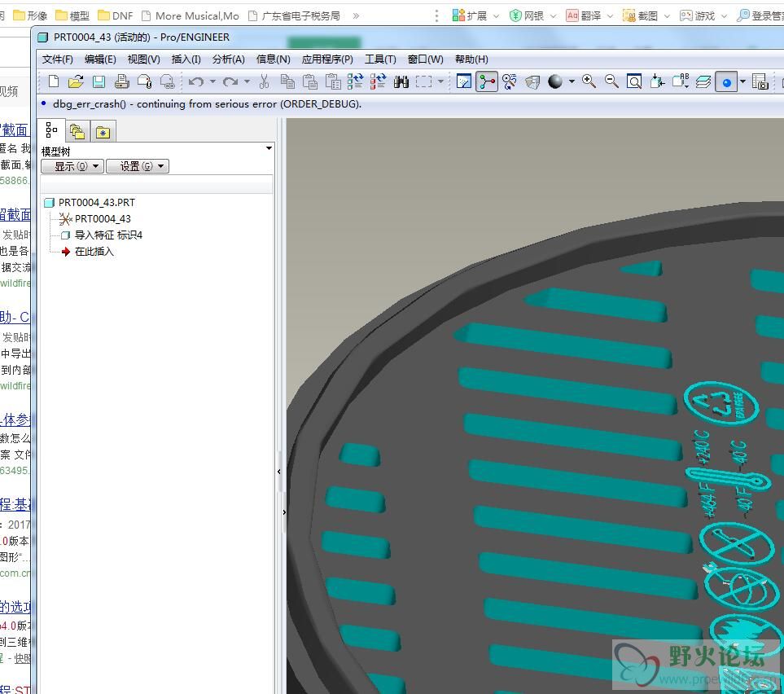Collapse the navigator with the left arrow

279,472
